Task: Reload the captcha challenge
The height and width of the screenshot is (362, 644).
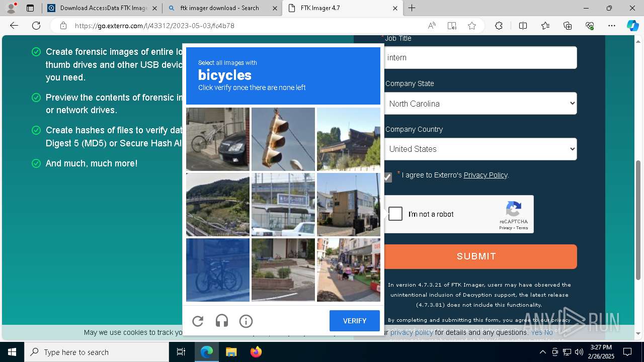Action: click(x=198, y=321)
